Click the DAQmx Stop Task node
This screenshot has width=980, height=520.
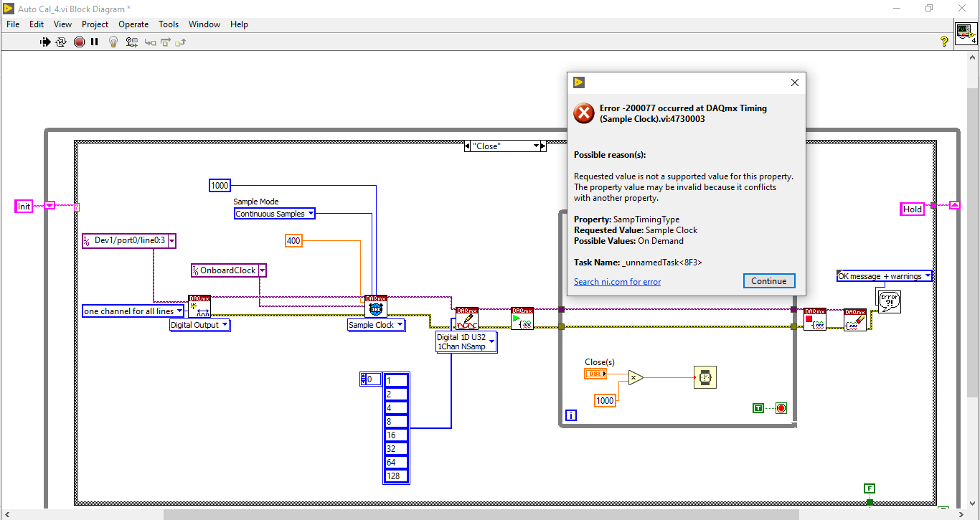(x=815, y=319)
